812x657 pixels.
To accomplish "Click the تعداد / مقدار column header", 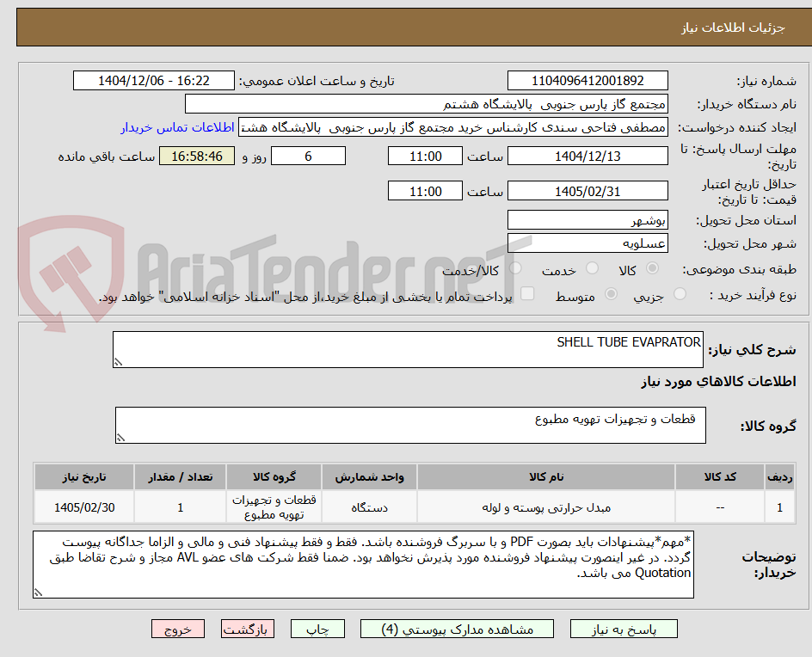I will (181, 476).
